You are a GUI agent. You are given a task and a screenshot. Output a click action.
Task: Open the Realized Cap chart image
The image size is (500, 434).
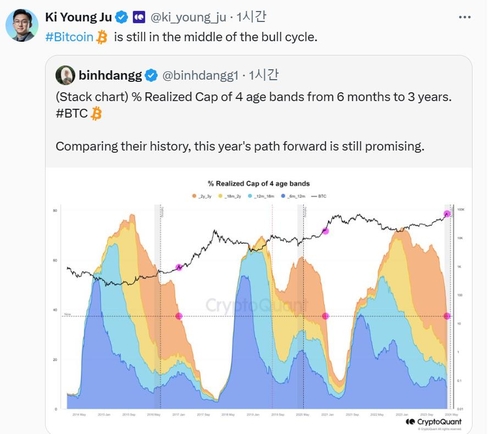pos(259,300)
